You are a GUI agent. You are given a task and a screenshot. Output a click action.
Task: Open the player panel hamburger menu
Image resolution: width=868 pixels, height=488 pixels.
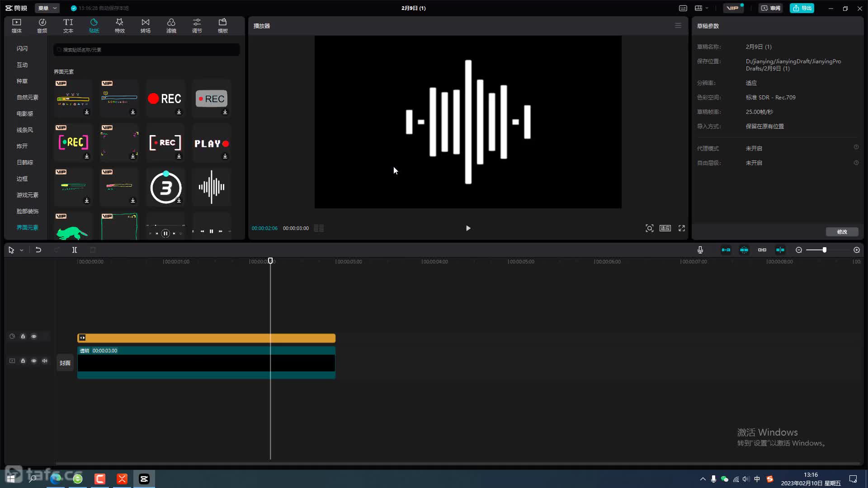[x=678, y=26]
